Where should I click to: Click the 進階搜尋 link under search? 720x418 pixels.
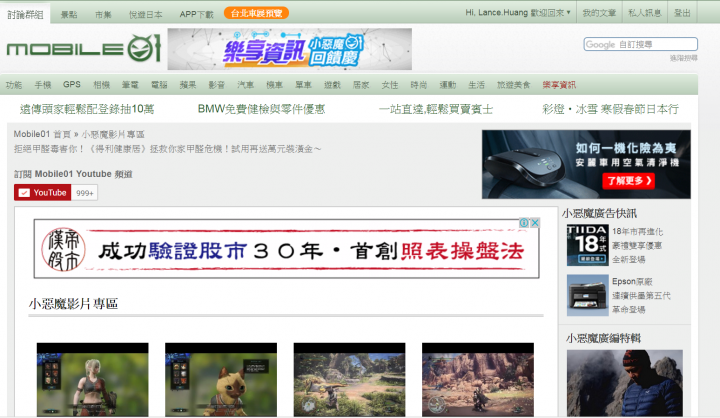[684, 58]
